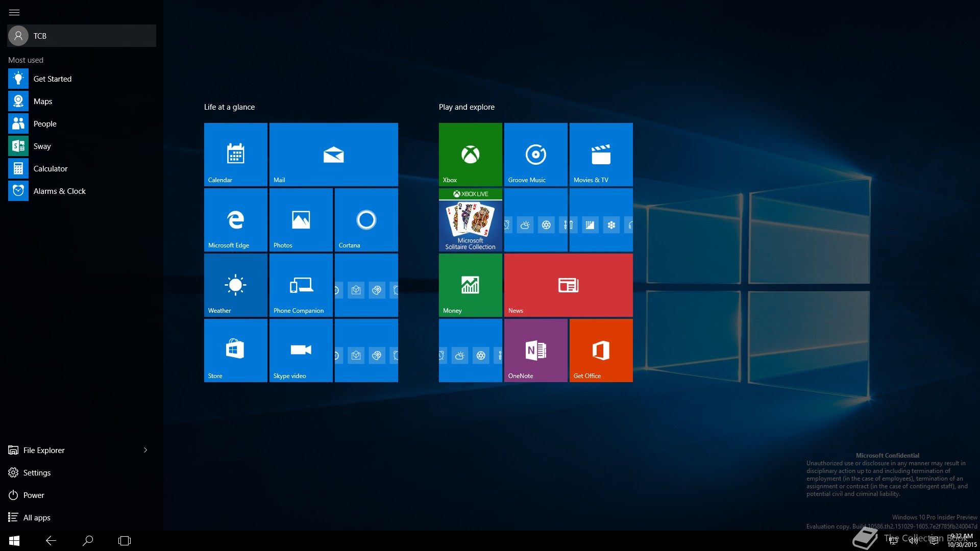Launch Cortana from its tile
The height and width of the screenshot is (551, 980).
(366, 219)
